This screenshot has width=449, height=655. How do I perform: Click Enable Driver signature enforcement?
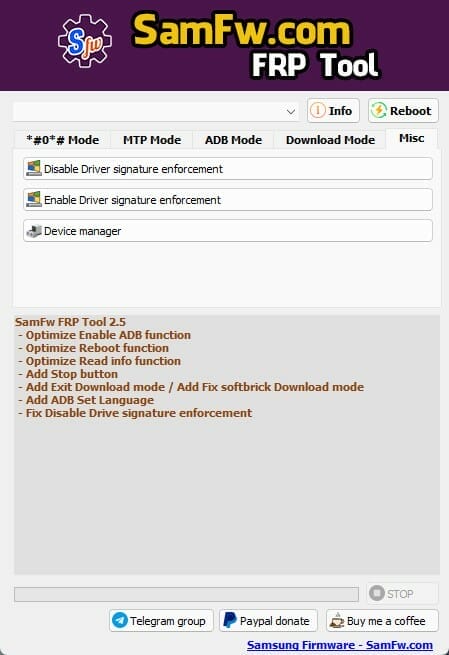(228, 200)
